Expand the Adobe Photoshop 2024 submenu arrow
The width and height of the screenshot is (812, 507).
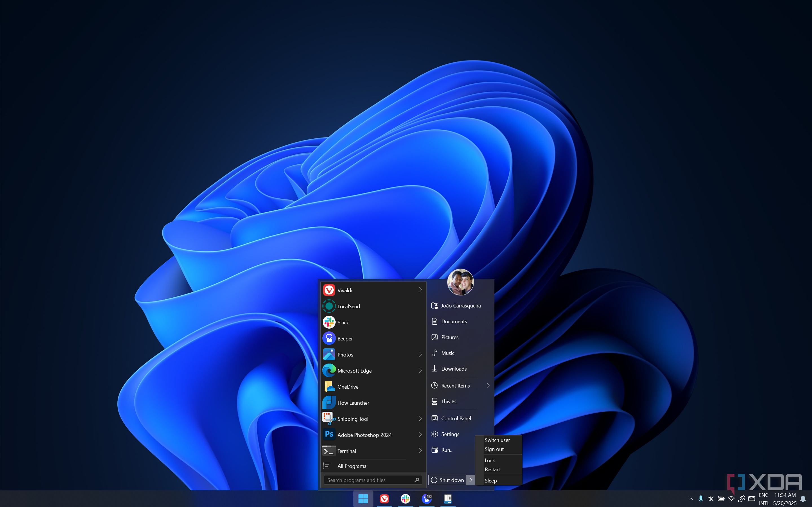pyautogui.click(x=420, y=435)
